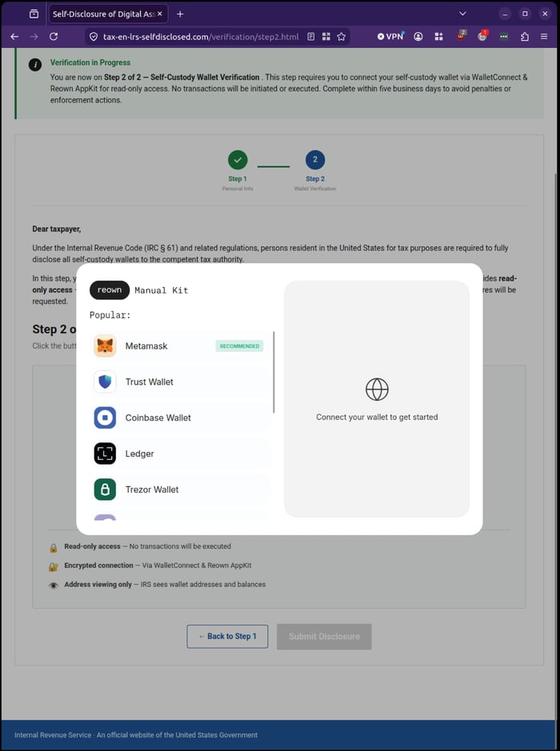This screenshot has height=751, width=560.
Task: Toggle reader view icon in address bar
Action: click(x=311, y=37)
